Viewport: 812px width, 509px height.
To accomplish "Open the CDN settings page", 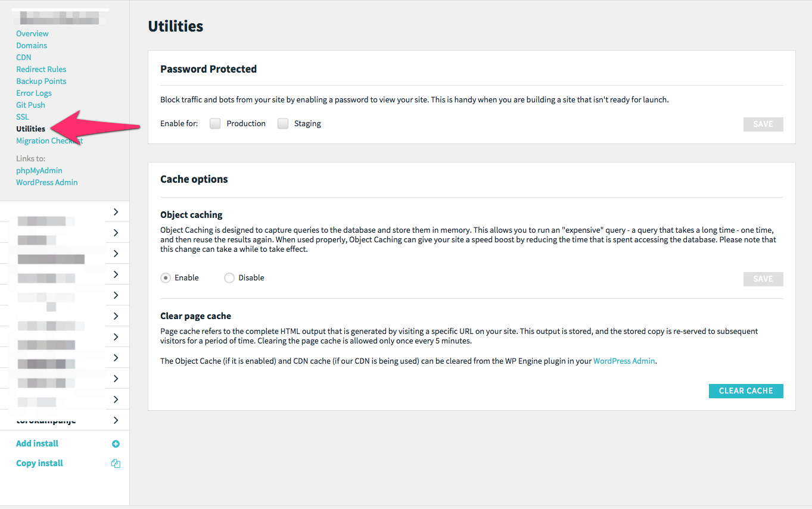I will click(x=24, y=58).
